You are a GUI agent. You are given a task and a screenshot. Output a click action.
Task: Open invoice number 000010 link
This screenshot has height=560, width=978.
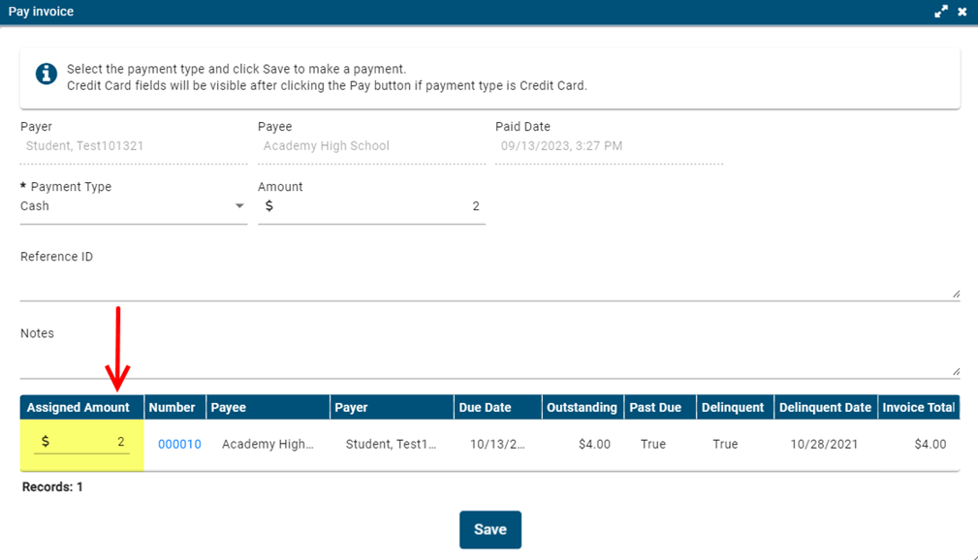tap(179, 444)
